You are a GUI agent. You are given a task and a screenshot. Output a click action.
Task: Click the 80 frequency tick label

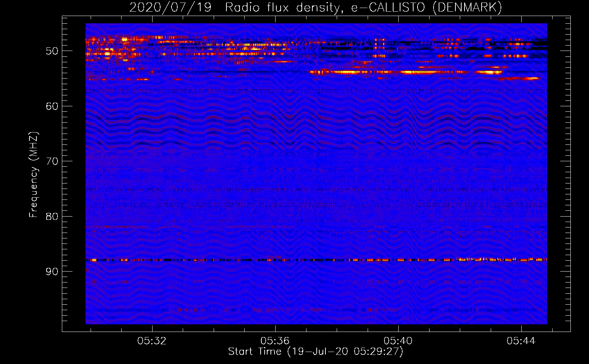(x=52, y=217)
